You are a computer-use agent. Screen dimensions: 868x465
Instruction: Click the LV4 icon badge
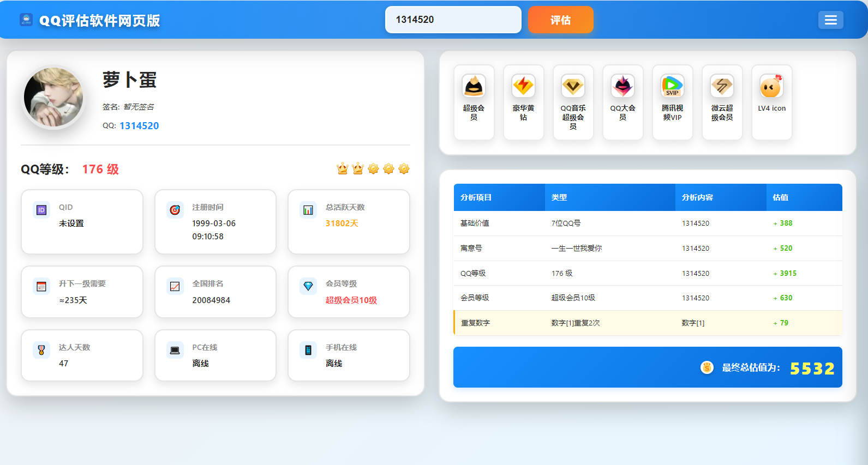[771, 86]
